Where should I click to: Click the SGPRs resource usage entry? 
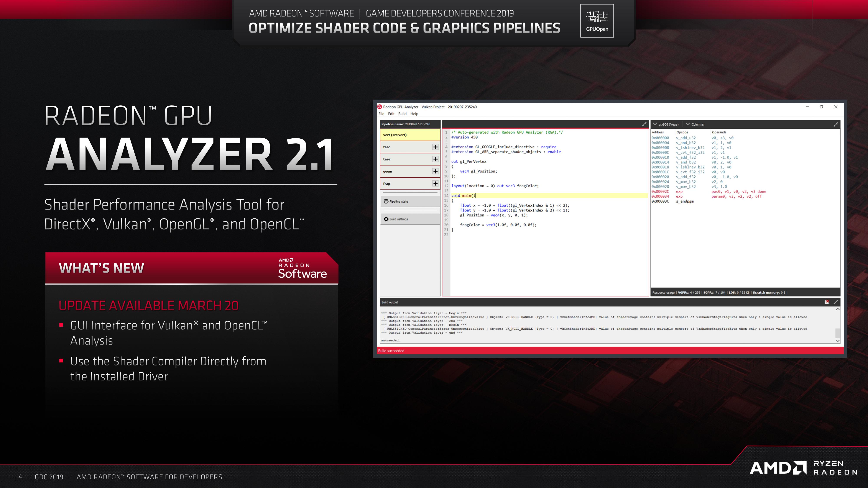coord(714,293)
